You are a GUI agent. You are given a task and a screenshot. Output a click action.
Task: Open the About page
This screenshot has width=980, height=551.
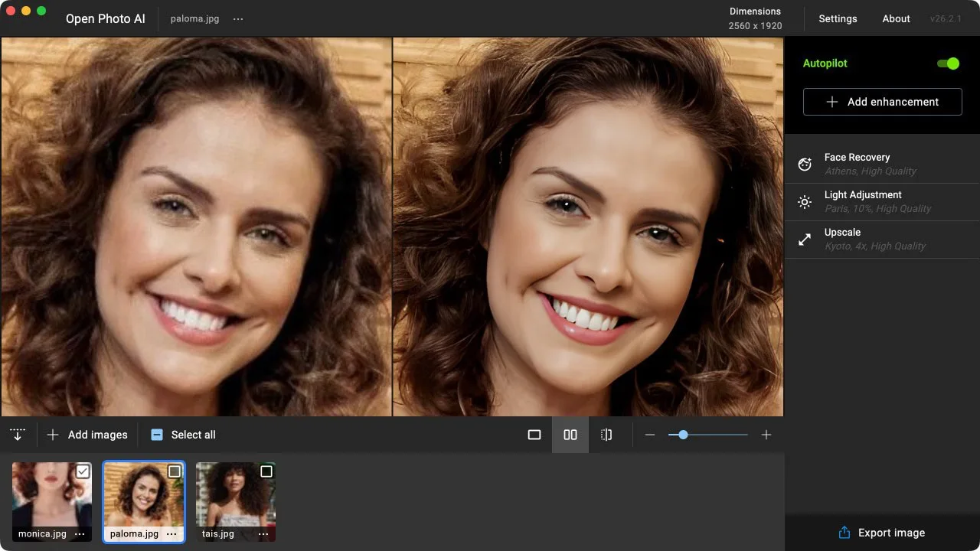(896, 19)
